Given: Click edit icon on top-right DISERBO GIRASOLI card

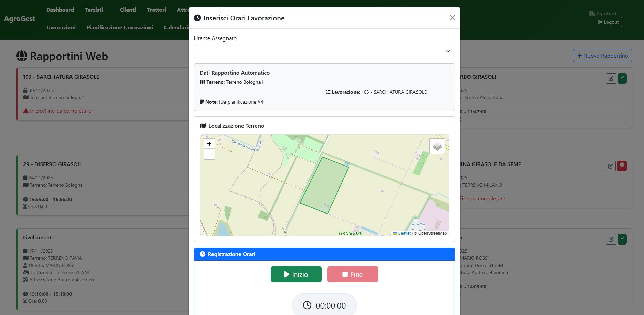Looking at the screenshot, I should coord(611,79).
